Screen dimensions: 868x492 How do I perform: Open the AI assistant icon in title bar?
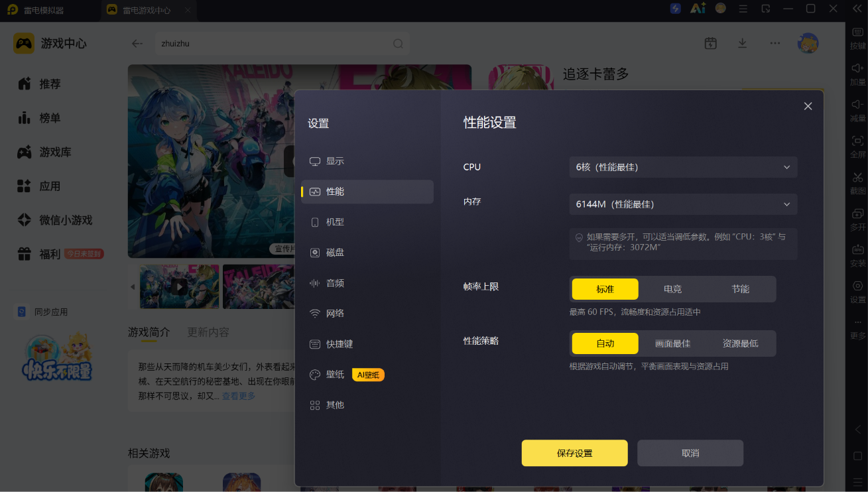click(x=698, y=9)
